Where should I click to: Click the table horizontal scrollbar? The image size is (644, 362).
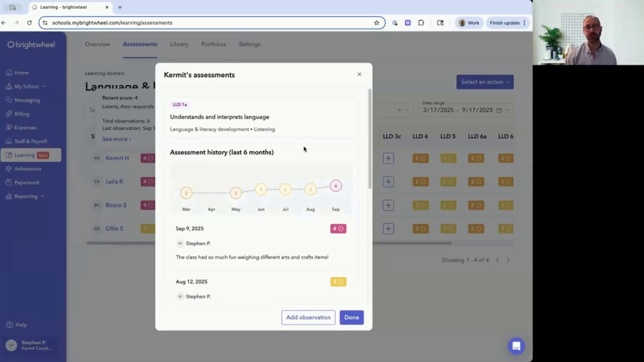pyautogui.click(x=269, y=243)
